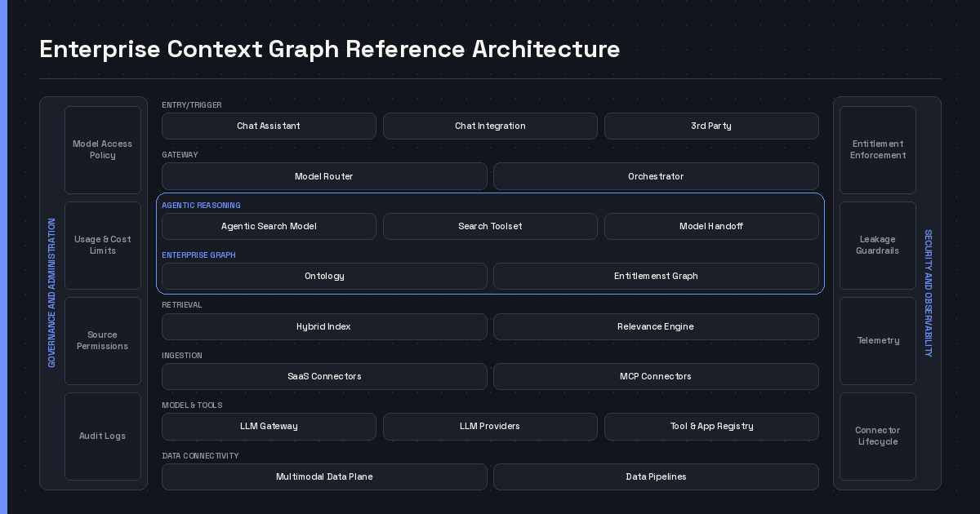980x514 pixels.
Task: Select the 3rd Party entry box
Action: click(711, 126)
